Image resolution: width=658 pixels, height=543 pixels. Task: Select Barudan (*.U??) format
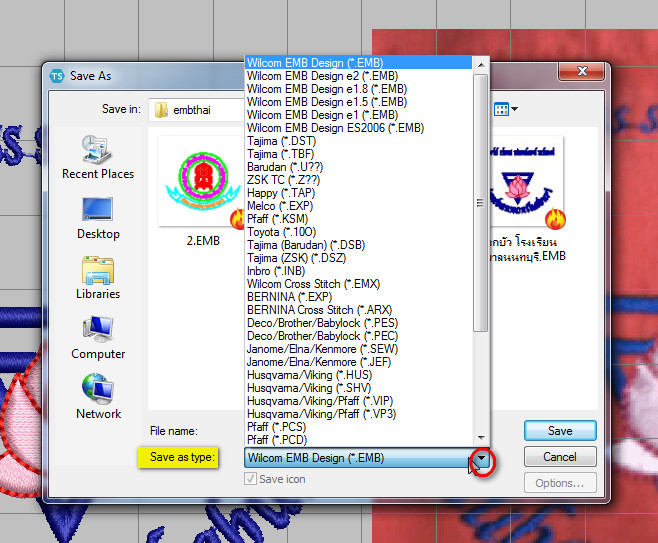coord(359,167)
